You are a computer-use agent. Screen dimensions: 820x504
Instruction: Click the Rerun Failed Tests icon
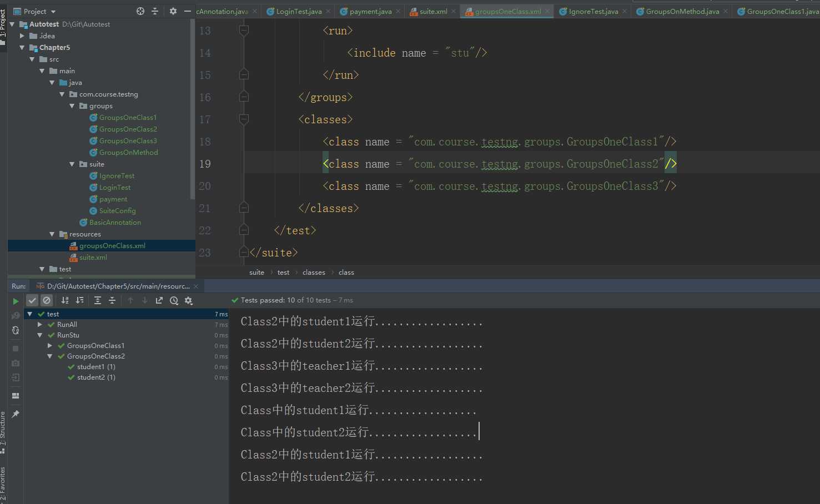[16, 315]
